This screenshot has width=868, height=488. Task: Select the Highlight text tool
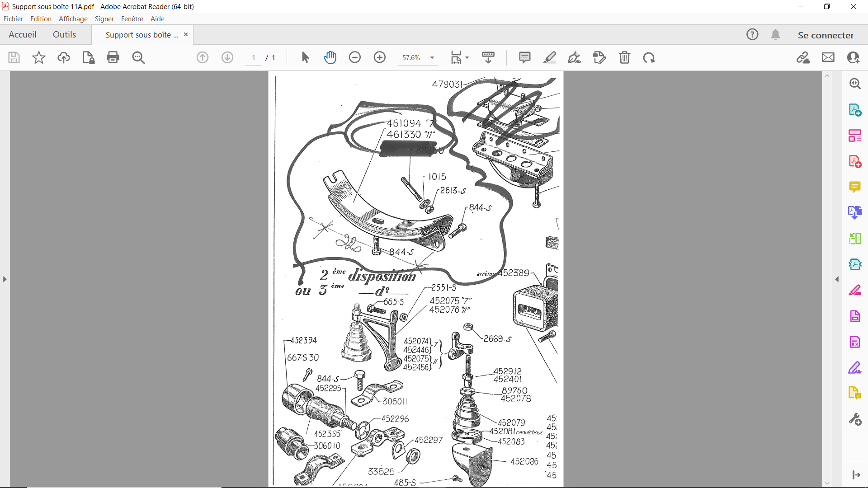pyautogui.click(x=549, y=57)
